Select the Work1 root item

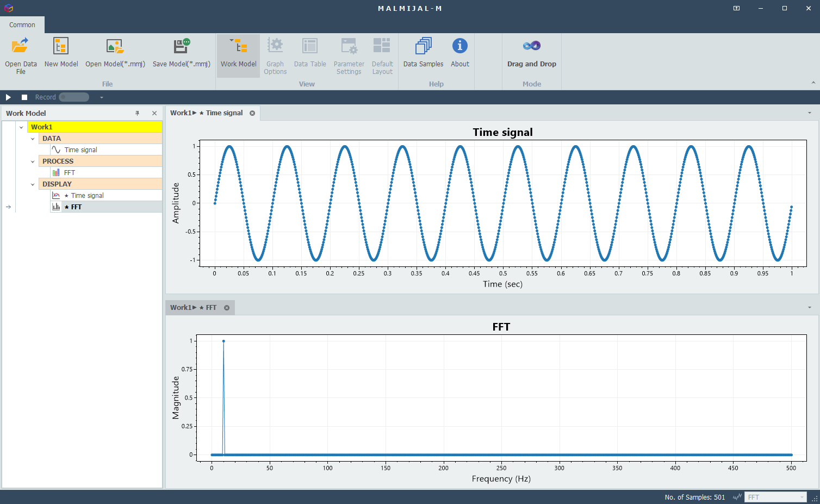pyautogui.click(x=95, y=127)
